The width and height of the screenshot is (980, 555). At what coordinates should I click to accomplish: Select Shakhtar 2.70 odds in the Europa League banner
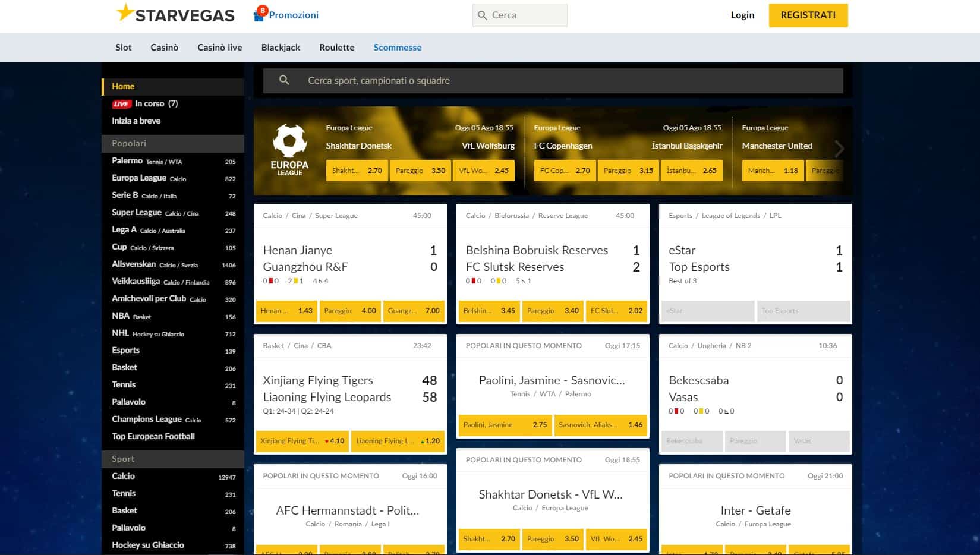[x=357, y=171]
